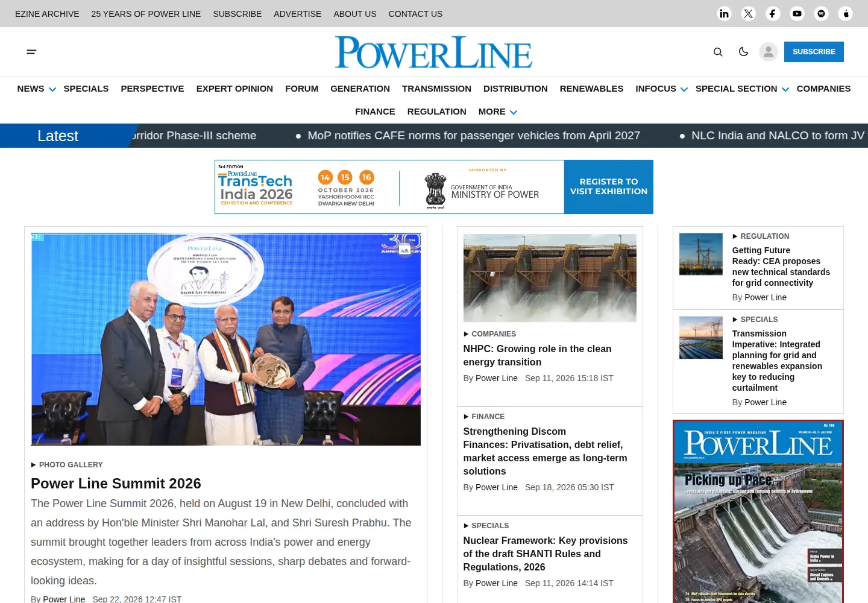Open the MoP CAFE norms ticker headline
868x603 pixels.
point(474,136)
